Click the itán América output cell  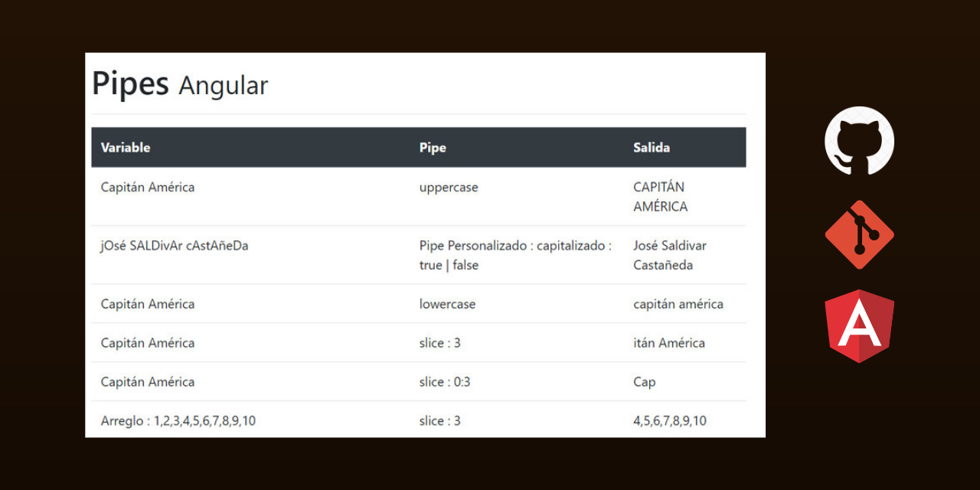click(x=669, y=343)
